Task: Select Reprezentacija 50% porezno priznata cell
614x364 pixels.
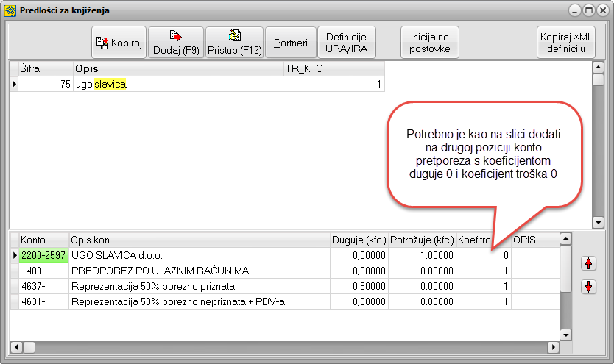Action: pos(200,286)
